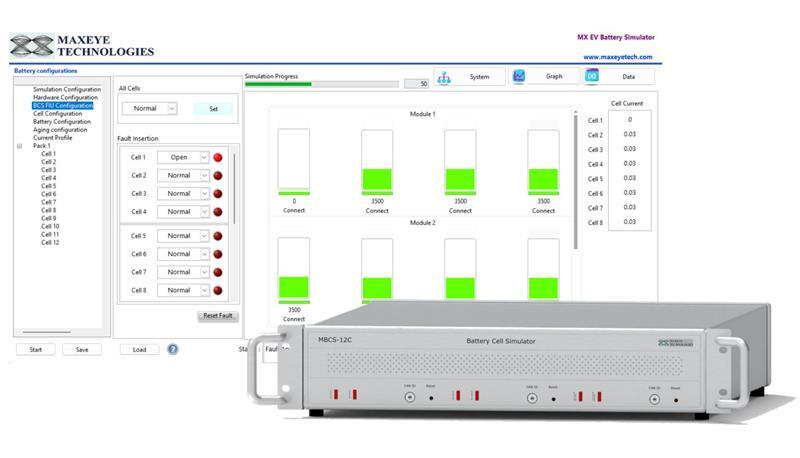Screen dimensions: 800x458
Task: Click the Save button
Action: click(x=82, y=350)
